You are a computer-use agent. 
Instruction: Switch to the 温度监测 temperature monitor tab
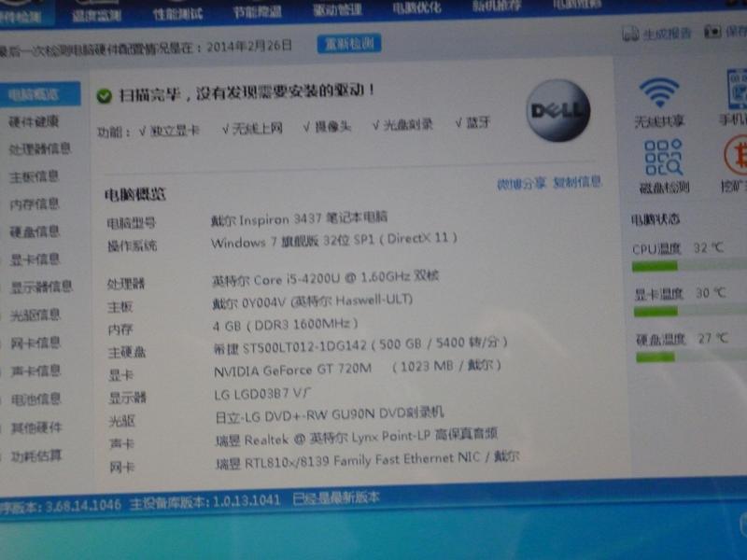pos(95,11)
